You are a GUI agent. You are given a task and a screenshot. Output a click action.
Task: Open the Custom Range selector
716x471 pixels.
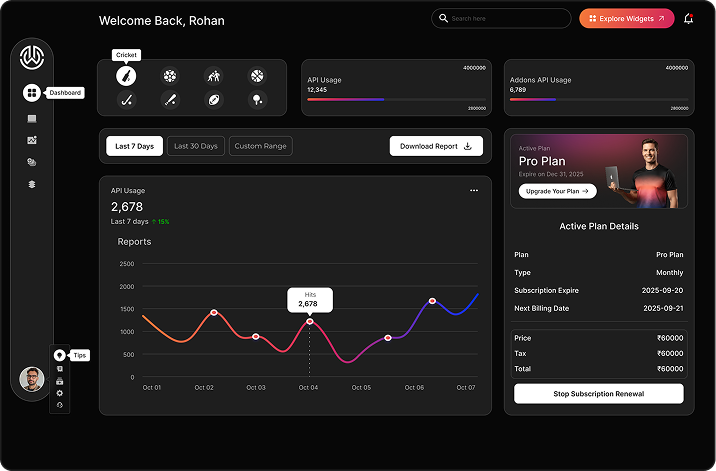(260, 146)
